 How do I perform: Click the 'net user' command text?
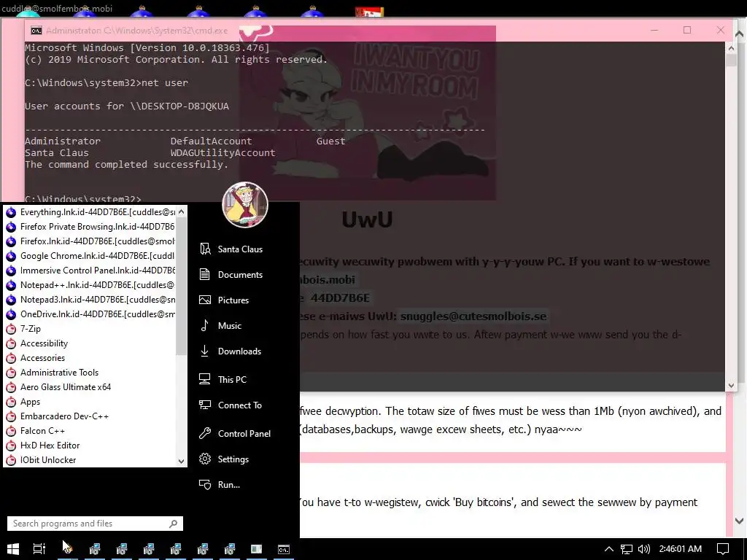coord(165,83)
